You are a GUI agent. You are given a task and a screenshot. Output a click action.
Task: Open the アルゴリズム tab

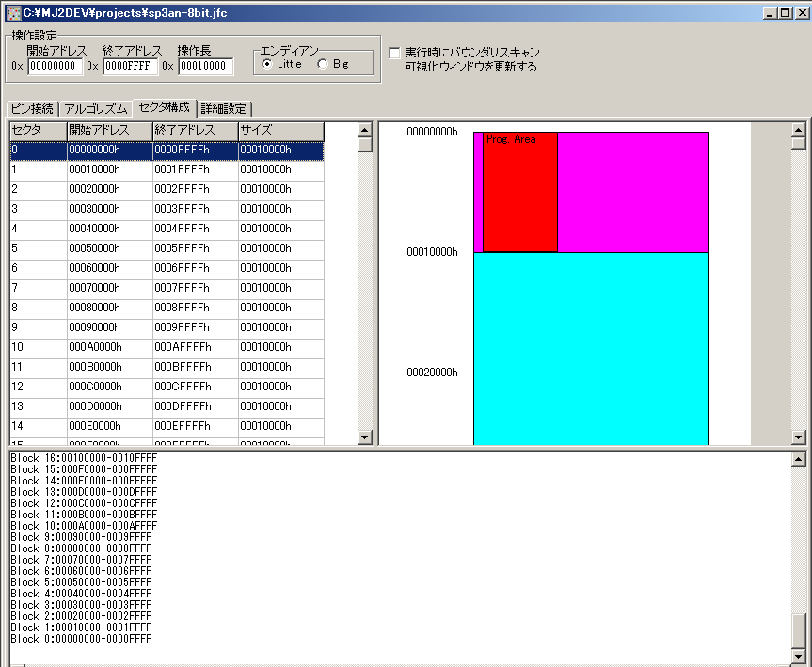point(96,108)
